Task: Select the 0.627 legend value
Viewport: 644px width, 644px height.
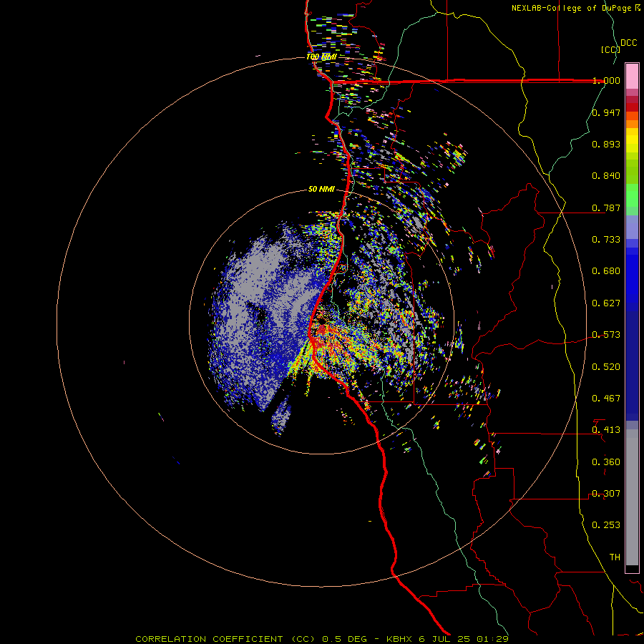Action: point(606,303)
